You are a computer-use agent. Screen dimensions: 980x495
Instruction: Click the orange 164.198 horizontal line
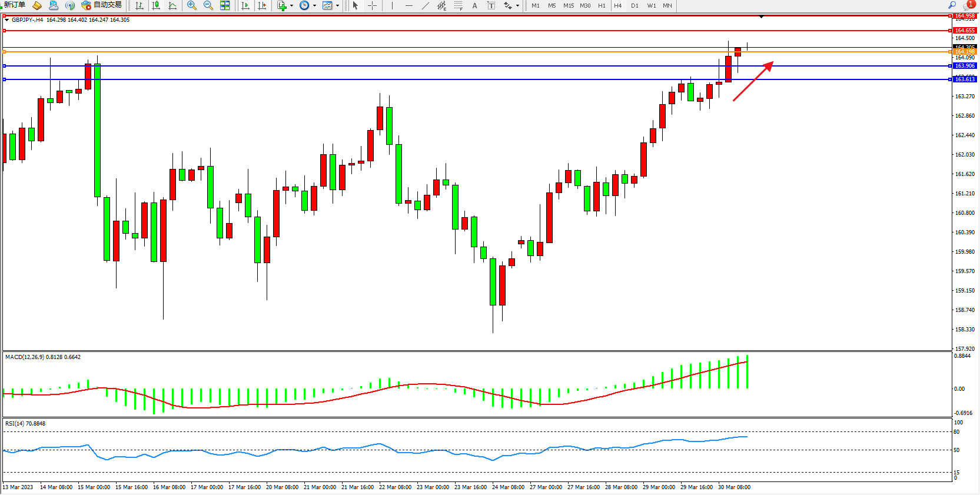click(412, 52)
